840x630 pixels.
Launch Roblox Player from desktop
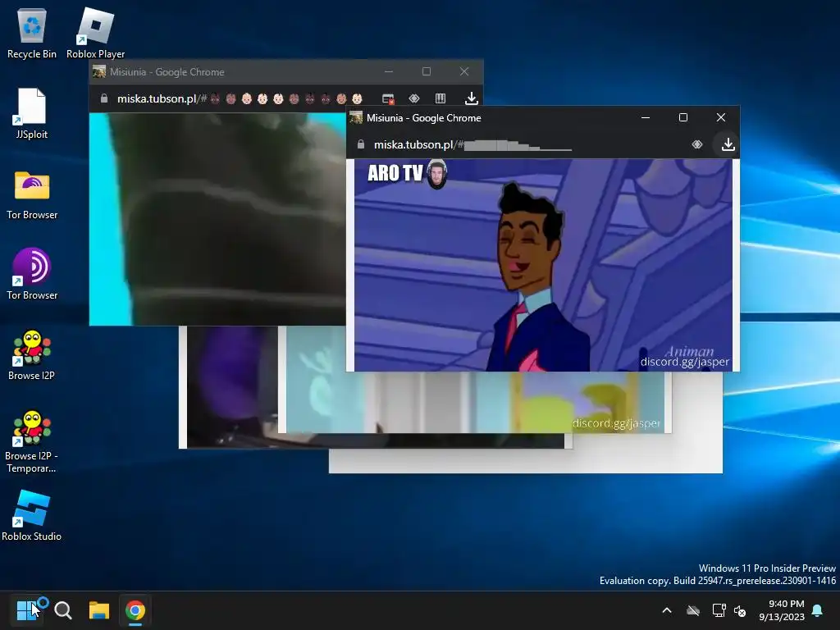pos(95,33)
